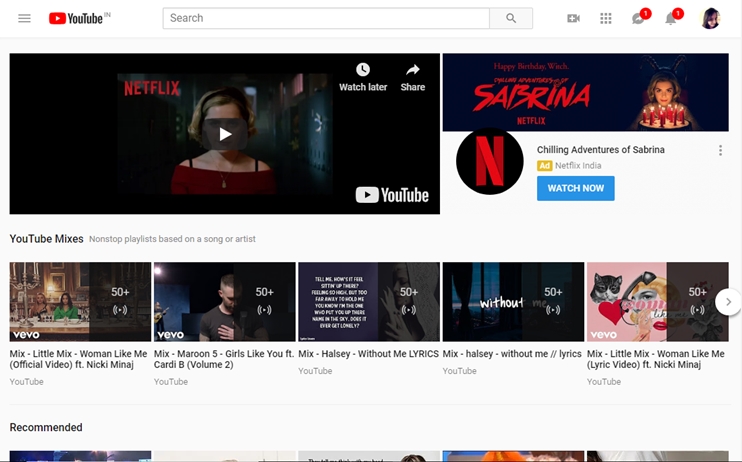Open title 'Mix - halsey - without me // lyrics'
This screenshot has height=462, width=742.
tap(512, 354)
